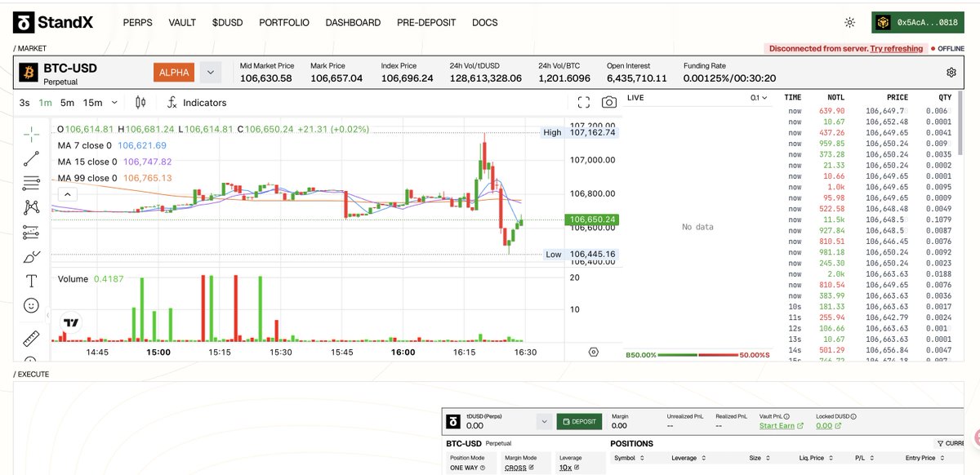This screenshot has height=475, width=980.
Task: Open the PERPS menu item
Action: [137, 23]
